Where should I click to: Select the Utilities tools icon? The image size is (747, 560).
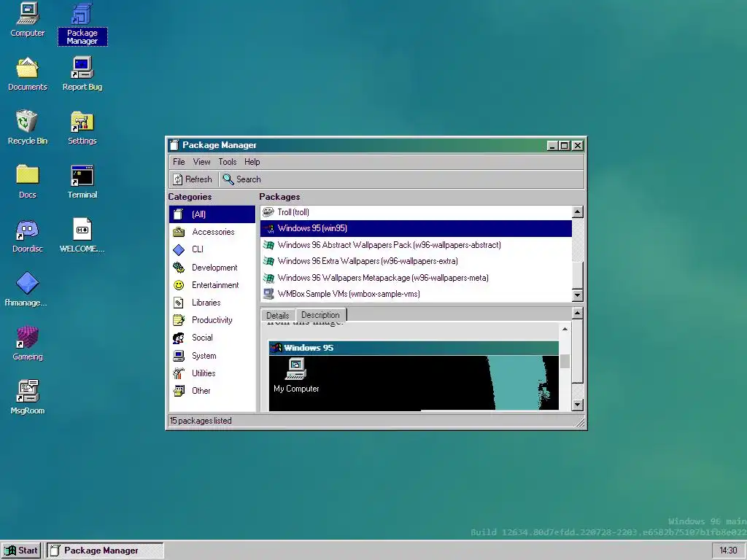pyautogui.click(x=179, y=373)
